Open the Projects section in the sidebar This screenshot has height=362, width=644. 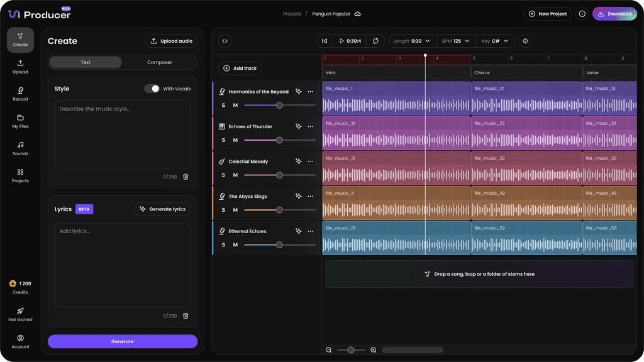(19, 177)
